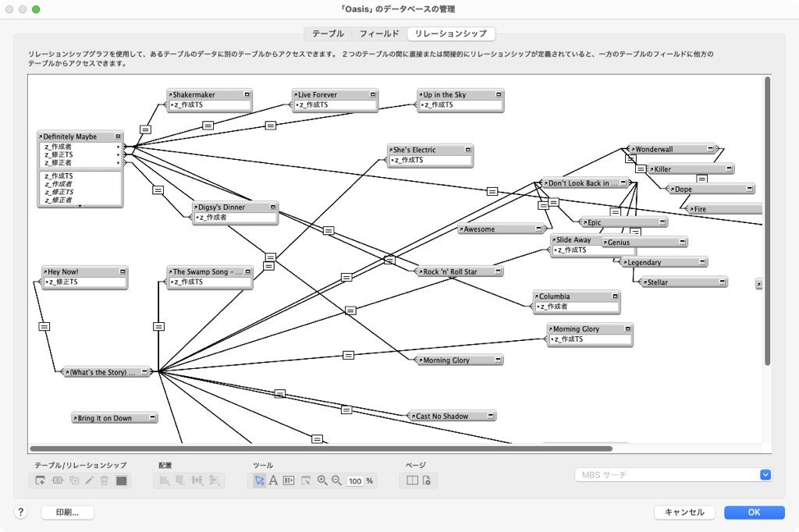The width and height of the screenshot is (799, 532).
Task: Open the table color swatch
Action: (121, 481)
